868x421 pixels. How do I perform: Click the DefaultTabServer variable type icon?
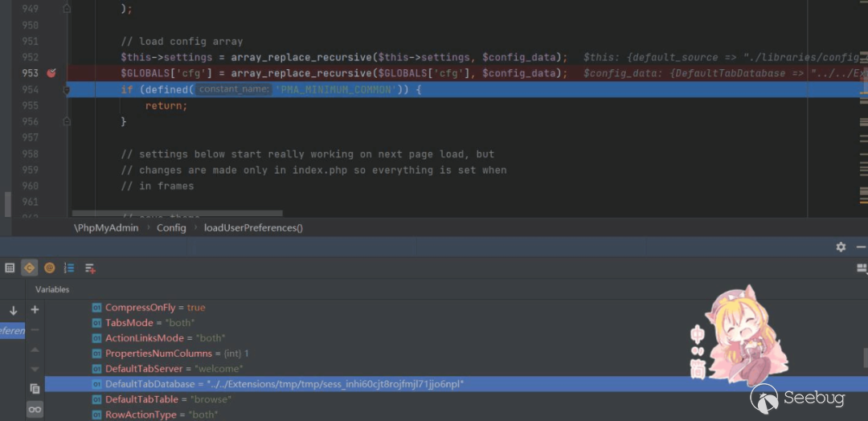pos(97,369)
